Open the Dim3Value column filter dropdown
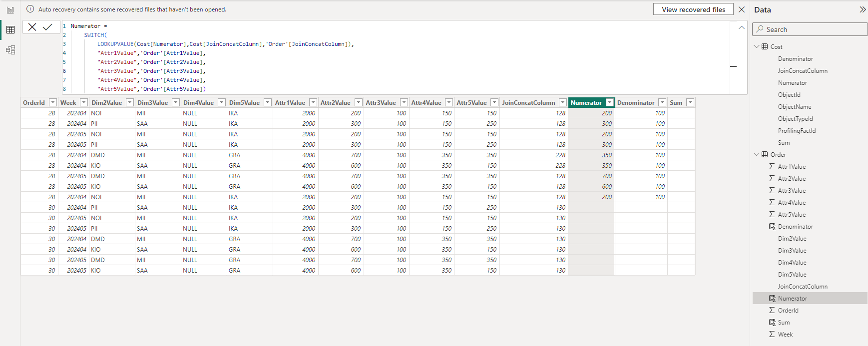Screen dimensions: 868x346 pyautogui.click(x=175, y=102)
